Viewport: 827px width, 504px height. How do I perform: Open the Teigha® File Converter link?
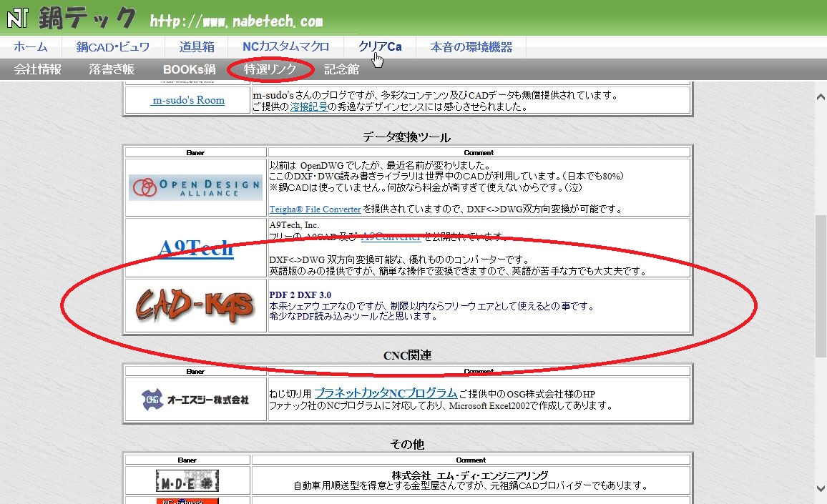click(x=315, y=209)
